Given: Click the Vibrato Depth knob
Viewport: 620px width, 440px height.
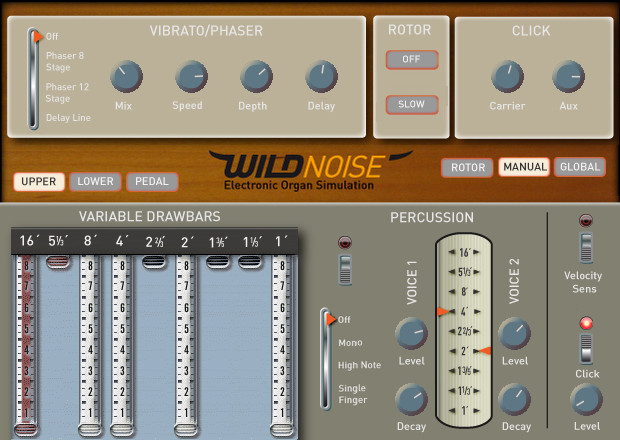Looking at the screenshot, I should click(256, 76).
